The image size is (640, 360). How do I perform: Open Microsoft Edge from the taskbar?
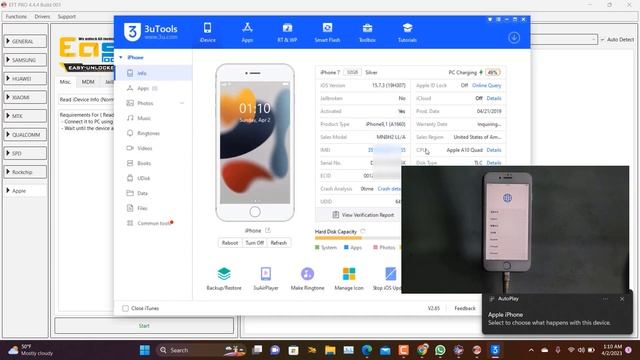[x=367, y=350]
